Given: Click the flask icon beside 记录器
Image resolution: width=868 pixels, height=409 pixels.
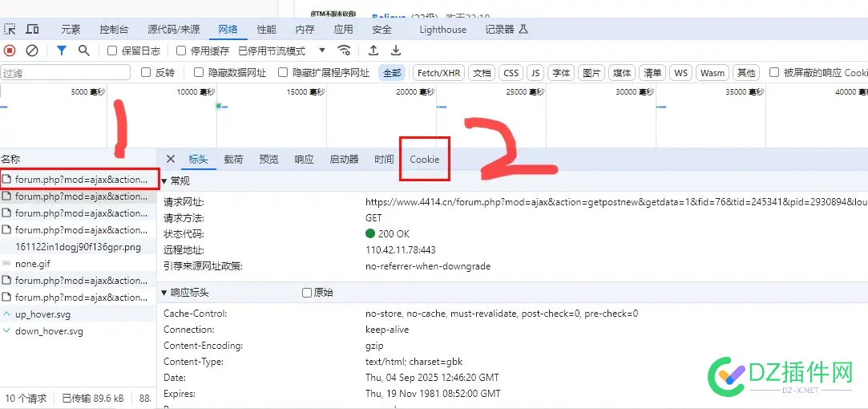Looking at the screenshot, I should coord(523,30).
